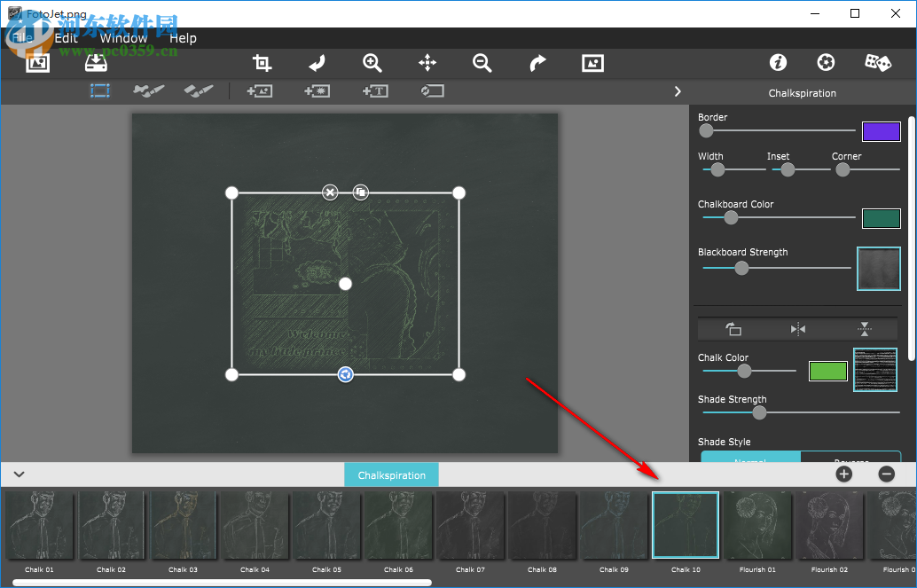Click the plus button above the presets
The width and height of the screenshot is (917, 588).
[843, 474]
